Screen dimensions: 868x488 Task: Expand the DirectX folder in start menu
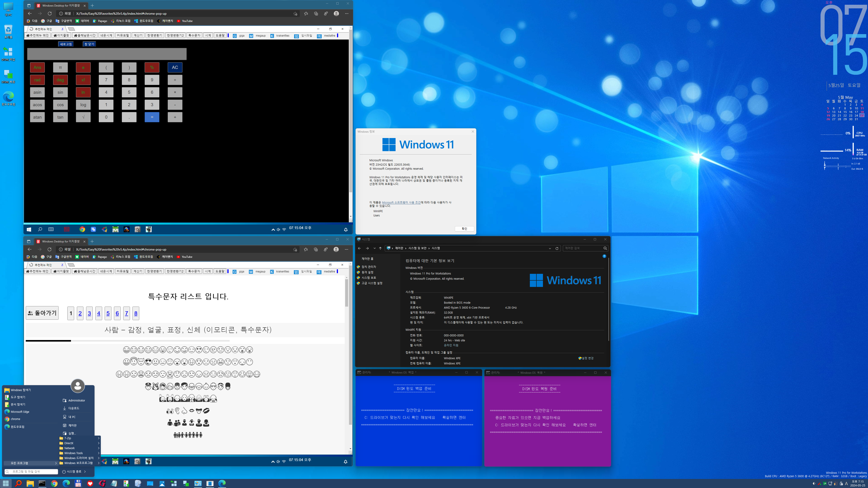point(80,443)
